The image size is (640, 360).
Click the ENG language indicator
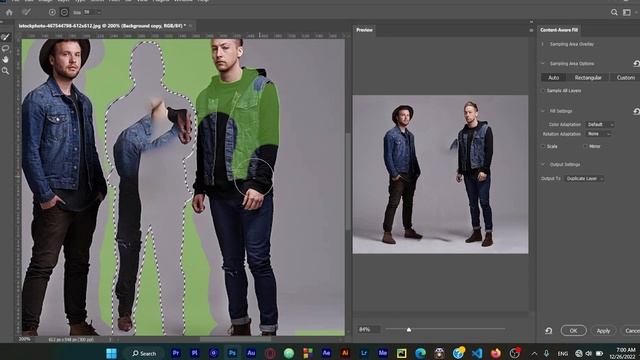pyautogui.click(x=562, y=353)
